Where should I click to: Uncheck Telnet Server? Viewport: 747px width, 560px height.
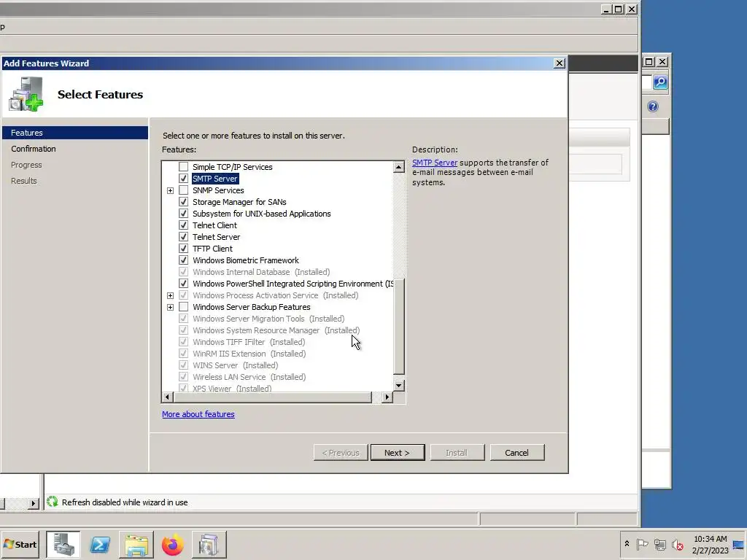pos(183,237)
